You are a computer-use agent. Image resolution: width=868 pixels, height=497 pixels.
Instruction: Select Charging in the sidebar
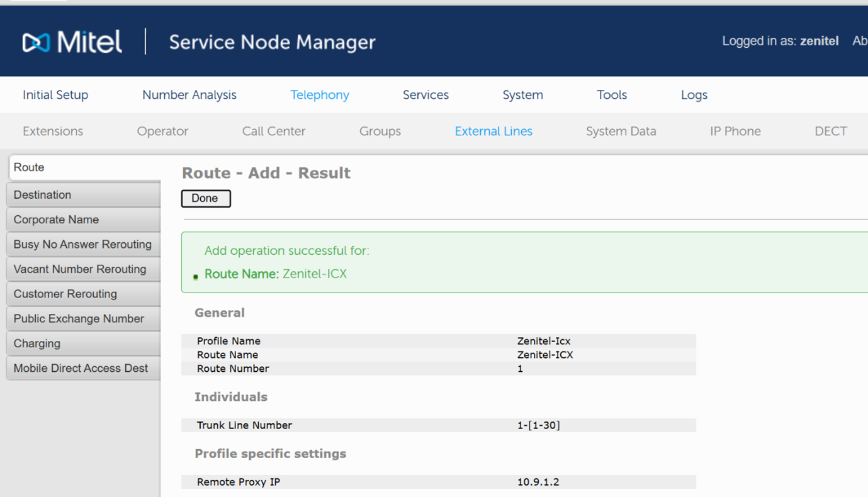[84, 343]
